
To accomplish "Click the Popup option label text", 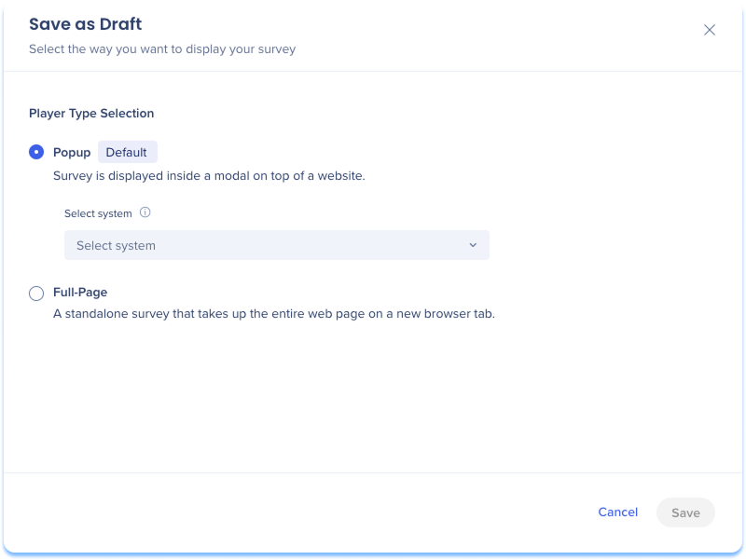I will pyautogui.click(x=72, y=153).
